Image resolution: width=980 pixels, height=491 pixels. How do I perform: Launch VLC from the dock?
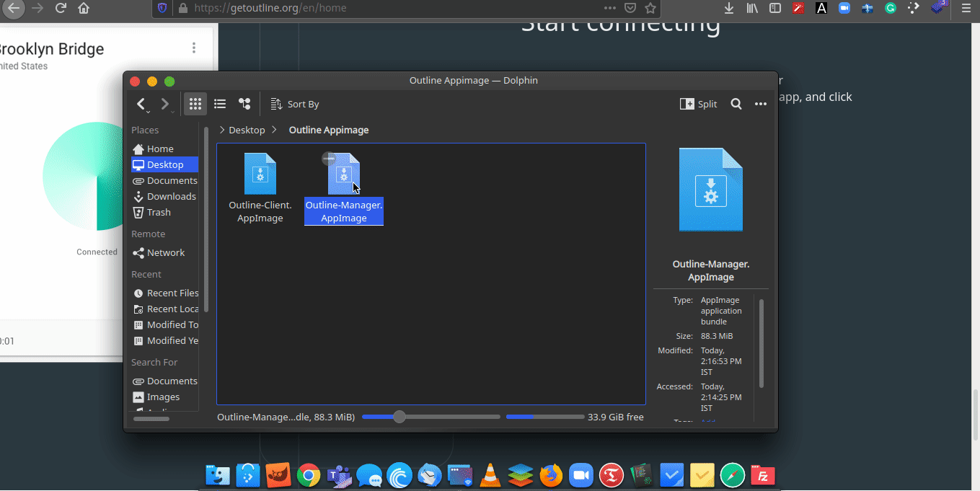tap(490, 475)
